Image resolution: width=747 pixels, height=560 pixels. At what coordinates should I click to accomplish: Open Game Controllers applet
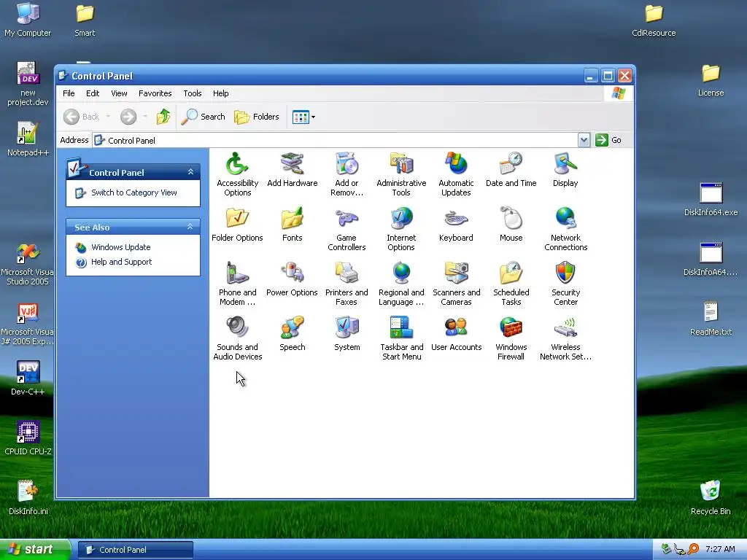[x=347, y=228]
